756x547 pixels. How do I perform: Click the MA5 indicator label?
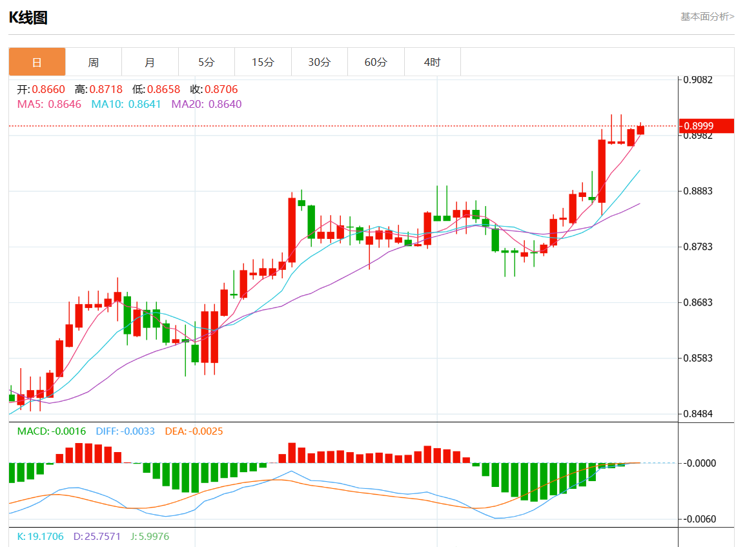click(x=49, y=104)
